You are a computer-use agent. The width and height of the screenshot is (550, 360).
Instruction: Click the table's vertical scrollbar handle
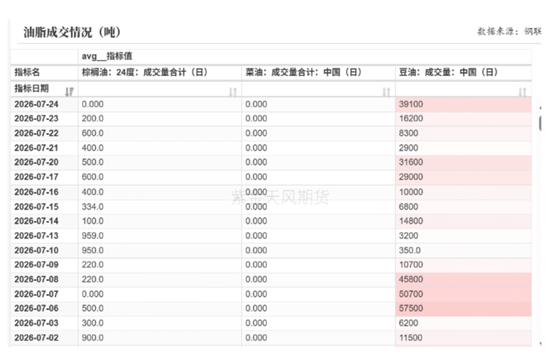point(540,124)
